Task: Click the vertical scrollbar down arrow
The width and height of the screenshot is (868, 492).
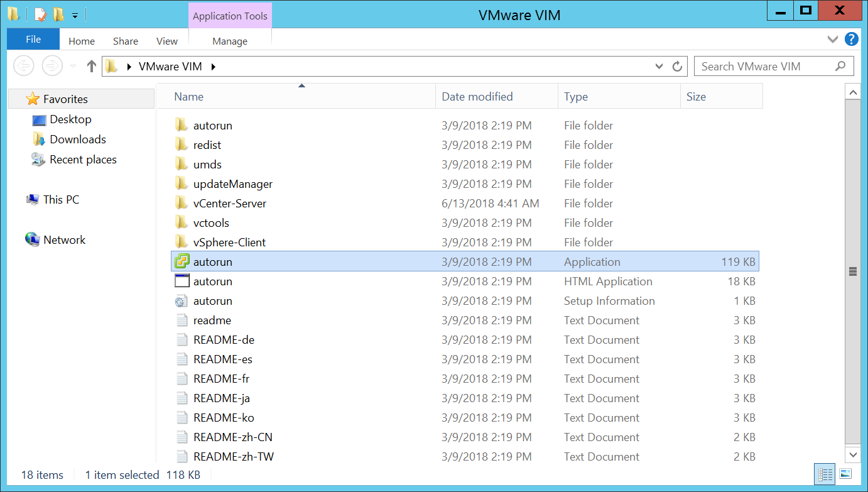Action: pyautogui.click(x=853, y=454)
